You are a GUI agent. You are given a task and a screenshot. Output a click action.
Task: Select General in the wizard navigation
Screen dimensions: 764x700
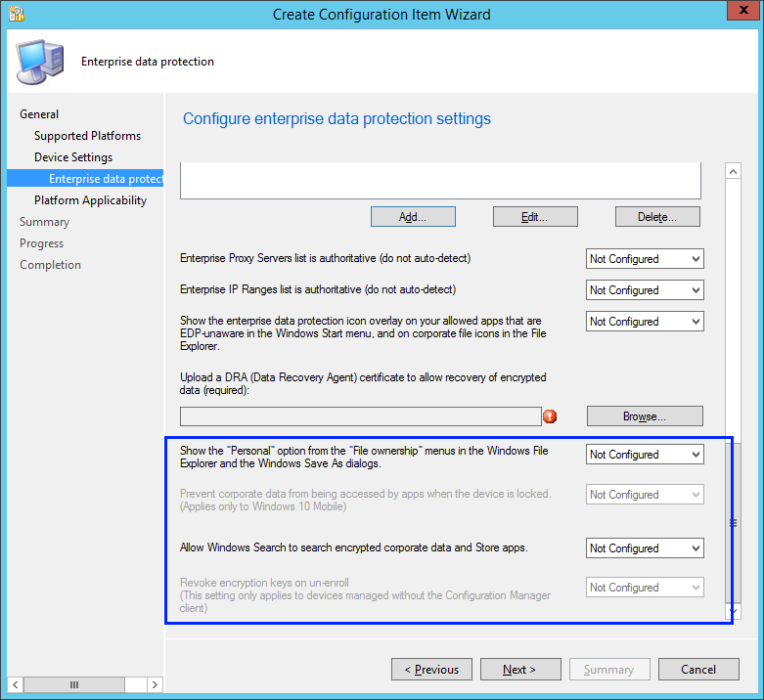click(39, 114)
